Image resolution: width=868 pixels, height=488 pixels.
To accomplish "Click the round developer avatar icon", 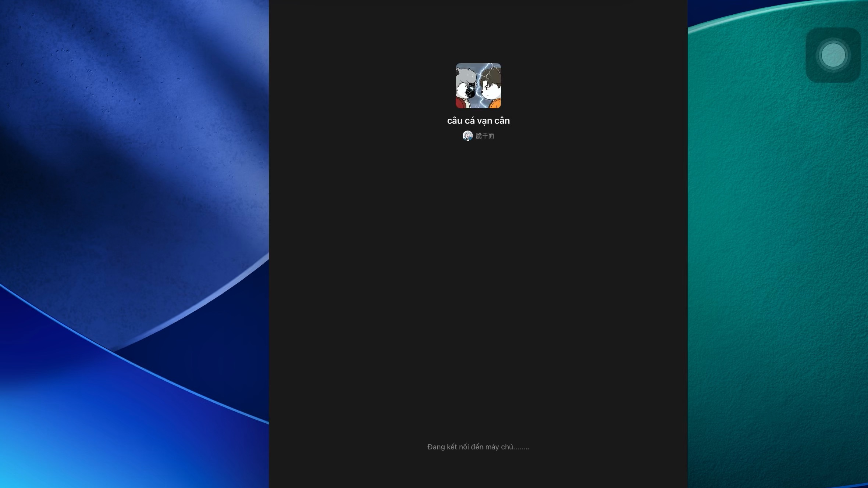I will tap(467, 136).
